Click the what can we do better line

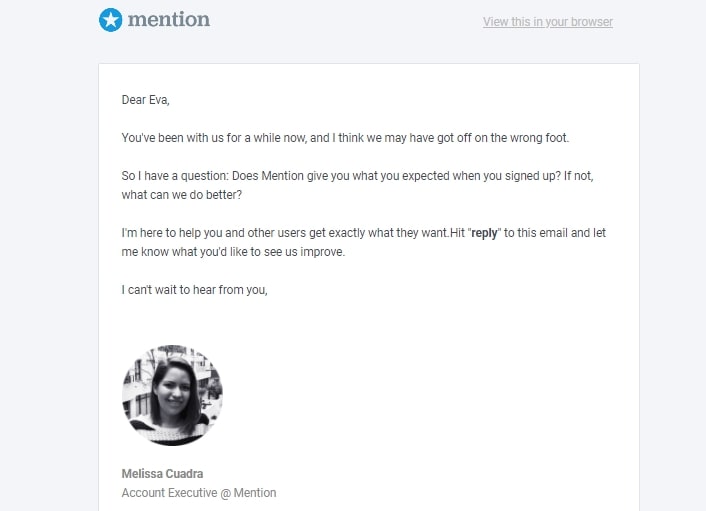[x=182, y=195]
